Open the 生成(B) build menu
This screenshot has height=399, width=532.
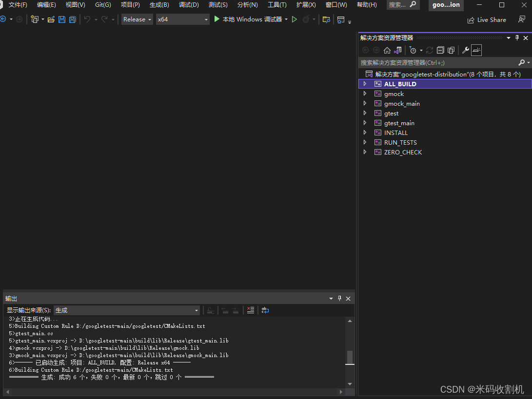pos(159,5)
